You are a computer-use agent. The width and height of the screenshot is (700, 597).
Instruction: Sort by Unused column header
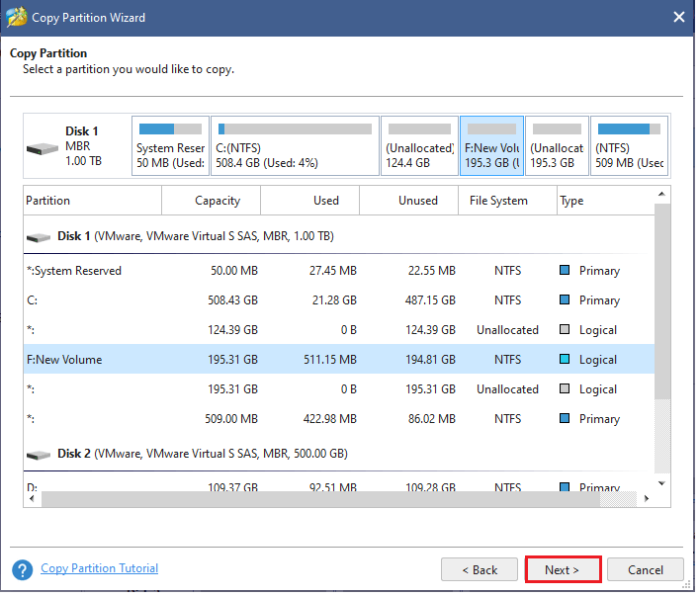[409, 201]
